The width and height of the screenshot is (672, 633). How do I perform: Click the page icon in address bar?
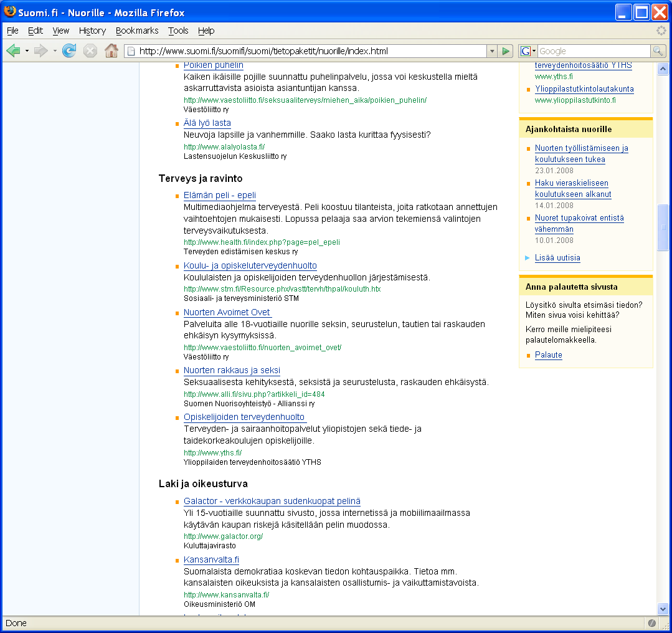coord(131,51)
